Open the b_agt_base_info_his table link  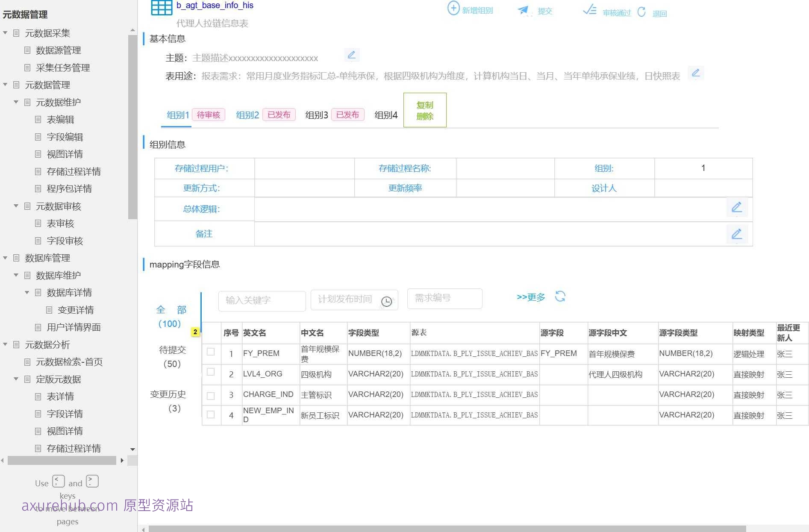215,5
